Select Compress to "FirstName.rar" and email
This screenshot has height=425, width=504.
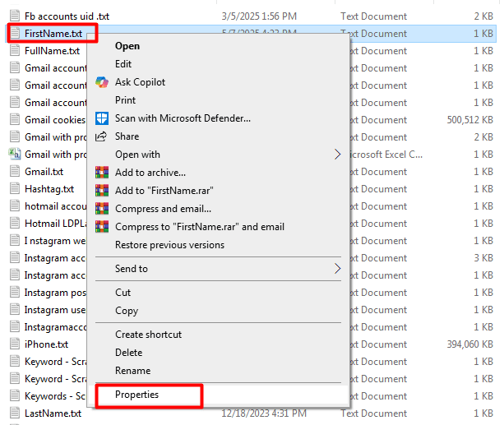tap(200, 227)
